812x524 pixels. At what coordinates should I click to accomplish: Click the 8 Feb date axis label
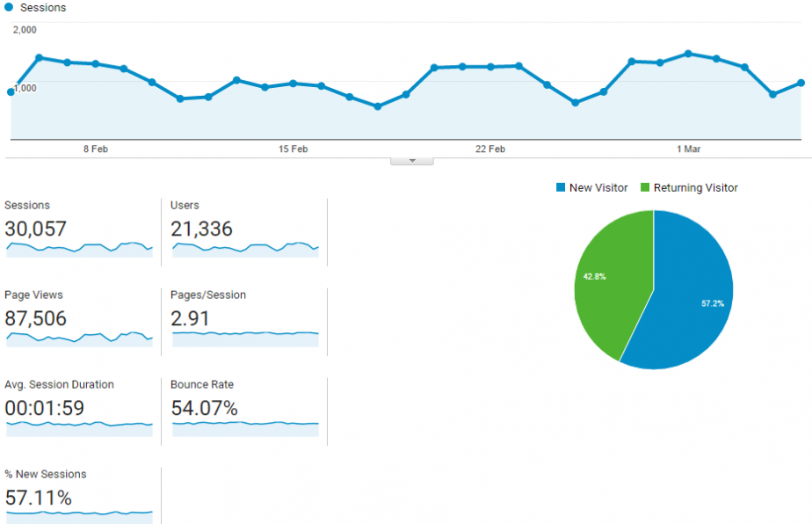tap(96, 149)
